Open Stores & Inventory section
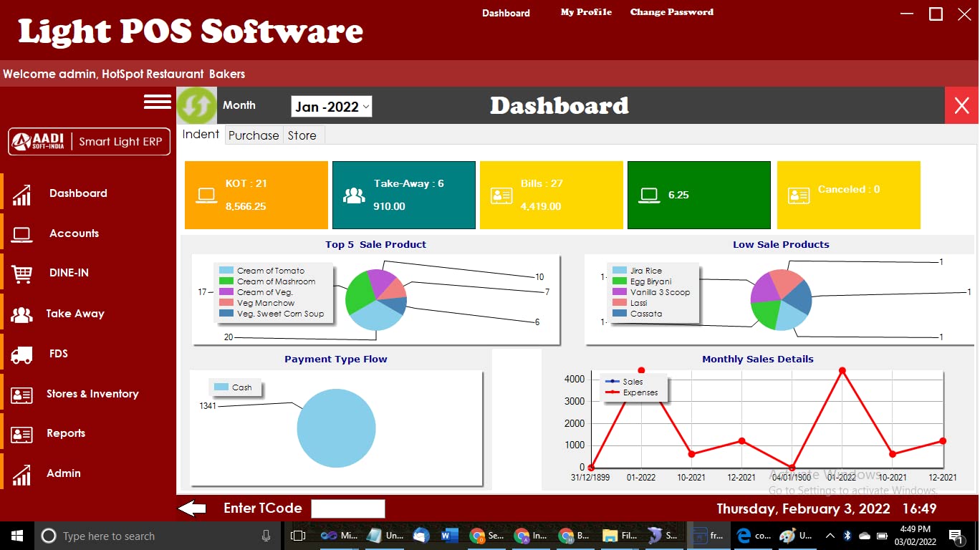 92,394
